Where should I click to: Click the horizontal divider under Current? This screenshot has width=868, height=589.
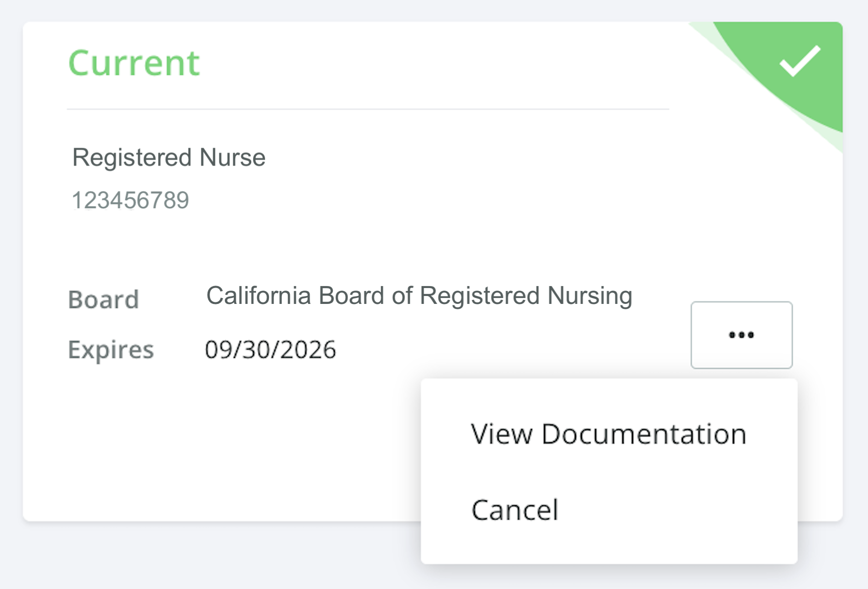point(368,109)
